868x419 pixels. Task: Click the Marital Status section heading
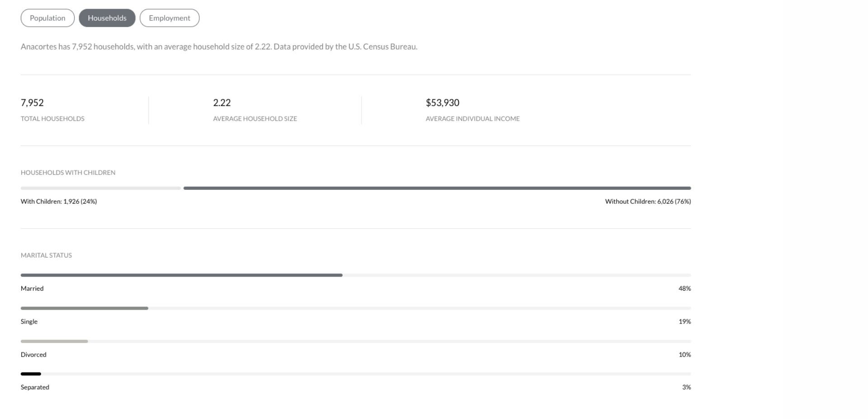[x=46, y=255]
